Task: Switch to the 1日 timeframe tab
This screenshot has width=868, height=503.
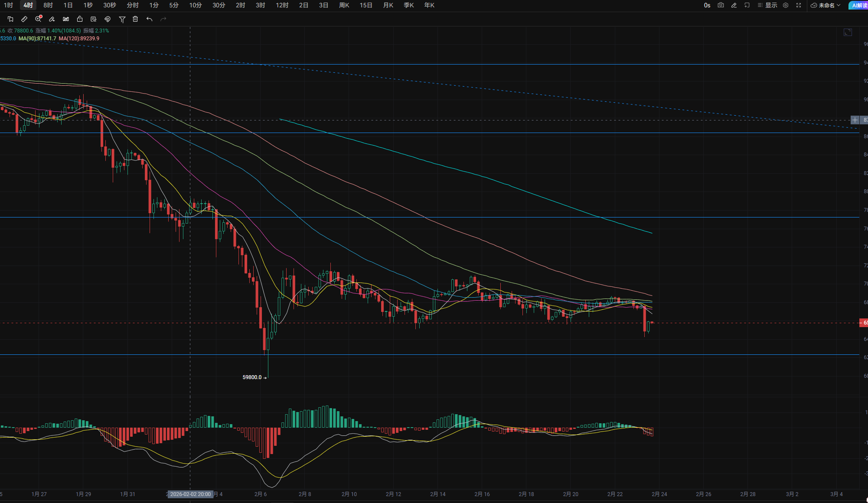Action: [68, 5]
